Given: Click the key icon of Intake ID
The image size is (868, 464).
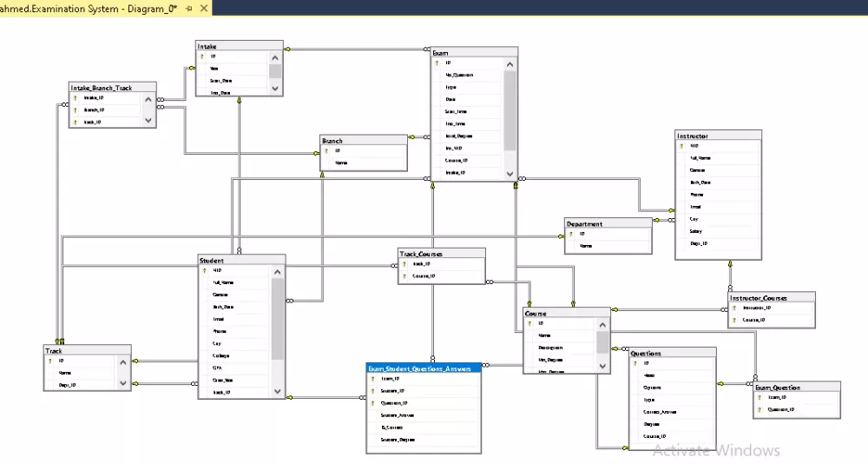Looking at the screenshot, I should point(202,56).
